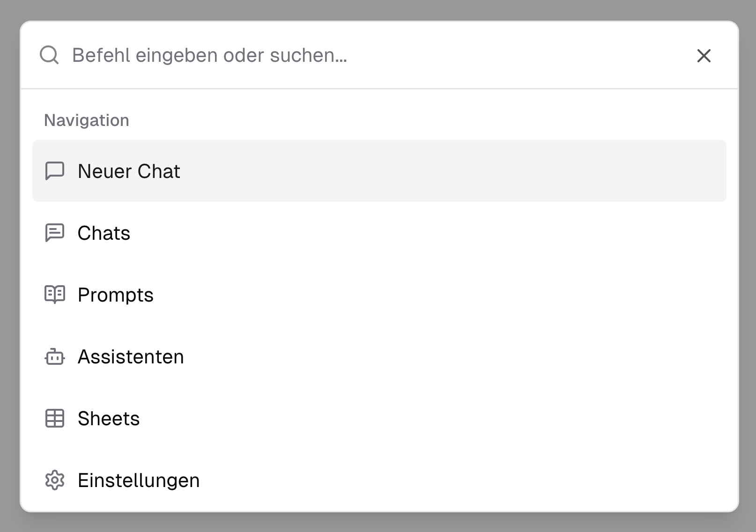The width and height of the screenshot is (756, 532).
Task: Click the Prompts open-book icon
Action: [55, 295]
